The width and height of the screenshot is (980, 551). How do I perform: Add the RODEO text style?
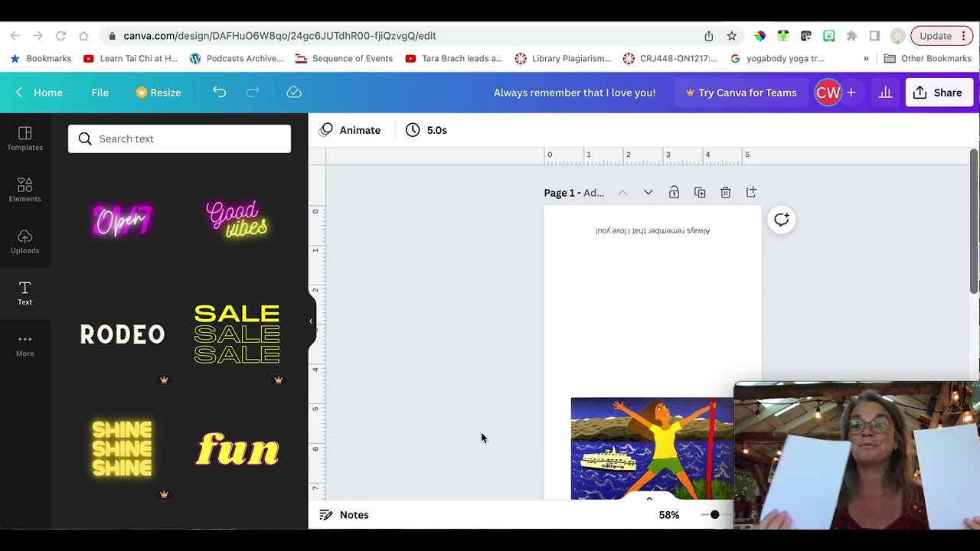point(122,334)
